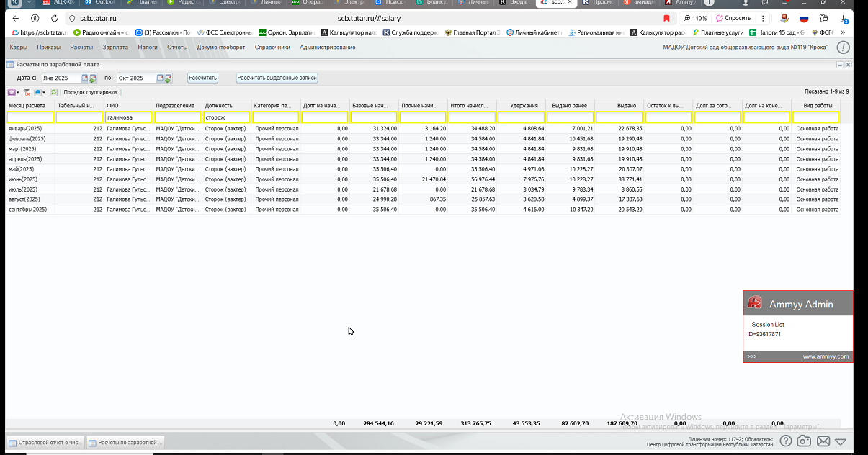This screenshot has width=868, height=455.
Task: Open the Служба поддержки bookmark
Action: 411,32
